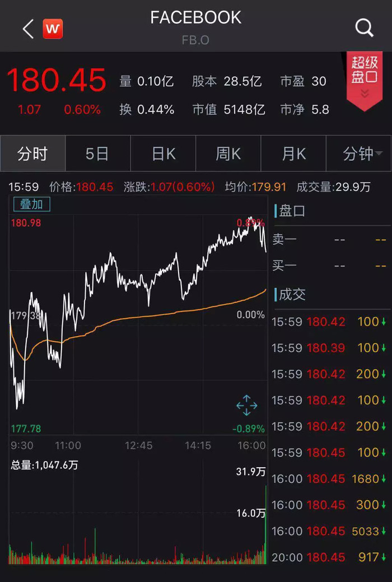392x582 pixels.
Task: Tap the 成交 section header
Action: pos(291,295)
